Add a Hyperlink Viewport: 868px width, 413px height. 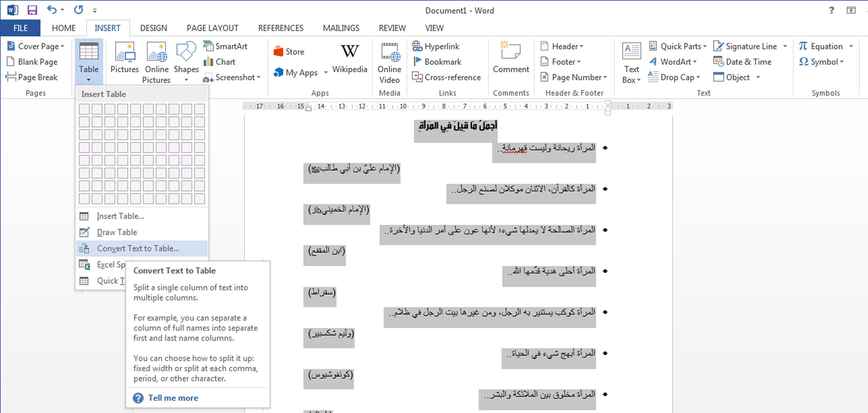click(436, 46)
